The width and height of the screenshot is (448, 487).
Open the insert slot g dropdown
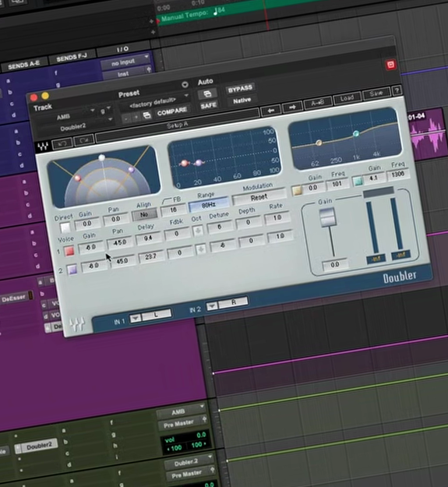[105, 111]
